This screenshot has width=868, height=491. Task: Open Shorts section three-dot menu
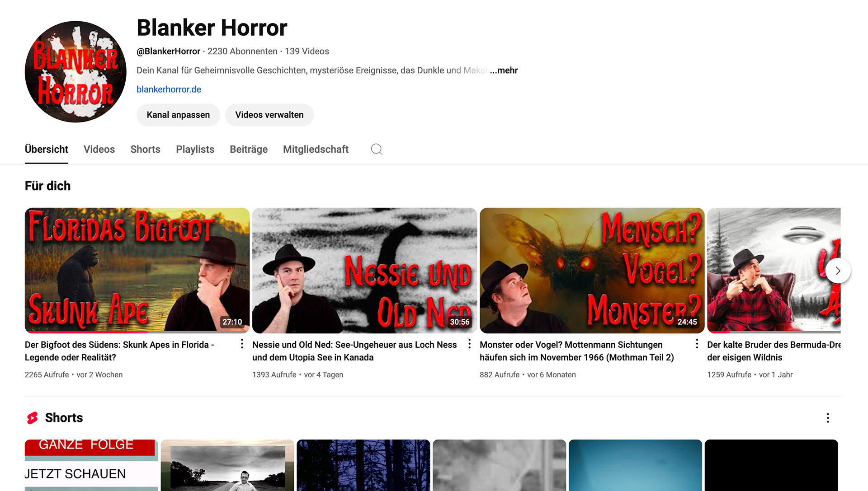click(828, 418)
